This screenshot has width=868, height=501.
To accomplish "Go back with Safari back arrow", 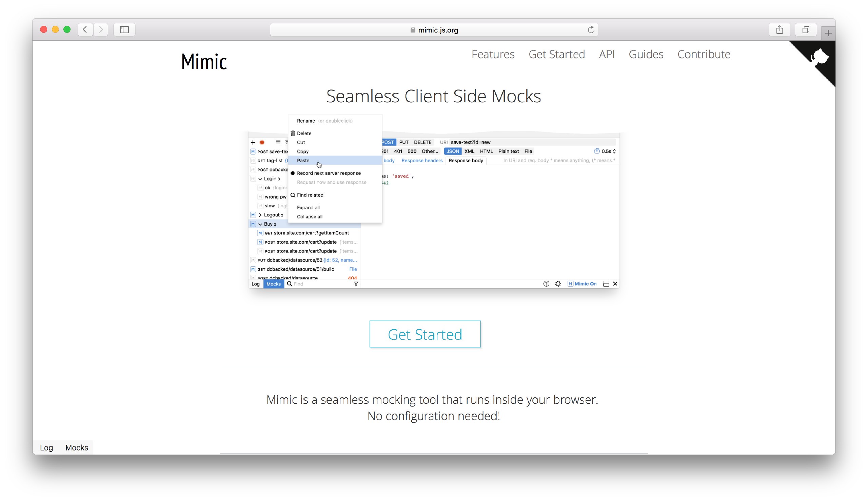I will tap(85, 29).
